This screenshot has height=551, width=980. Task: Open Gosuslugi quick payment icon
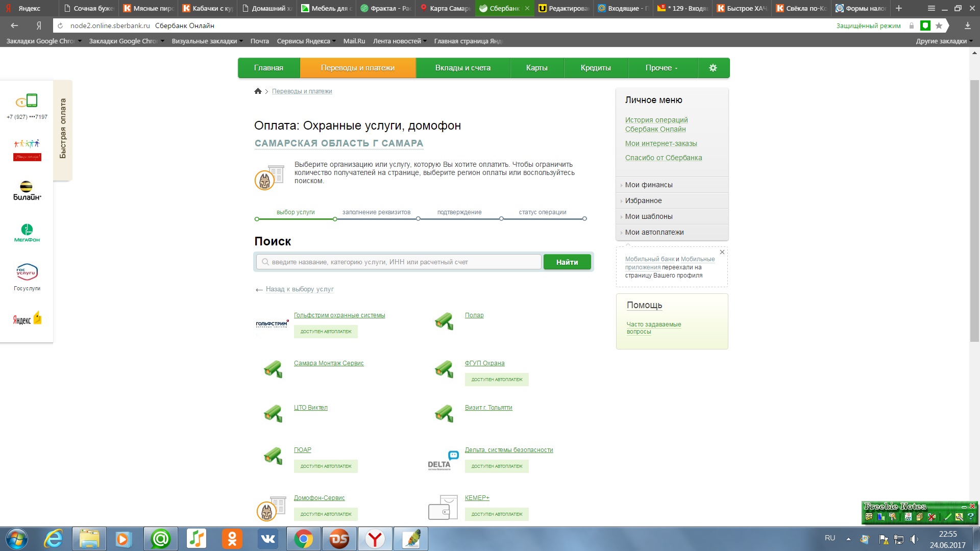[x=27, y=277]
